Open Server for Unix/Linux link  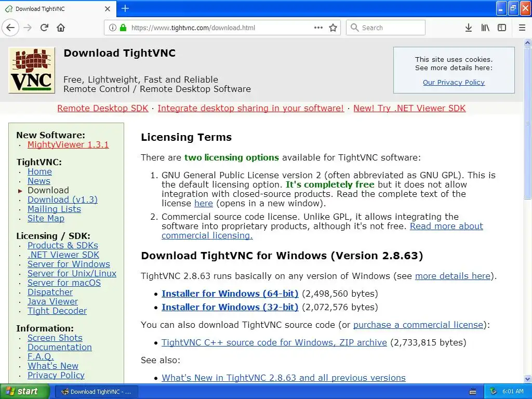(x=72, y=273)
